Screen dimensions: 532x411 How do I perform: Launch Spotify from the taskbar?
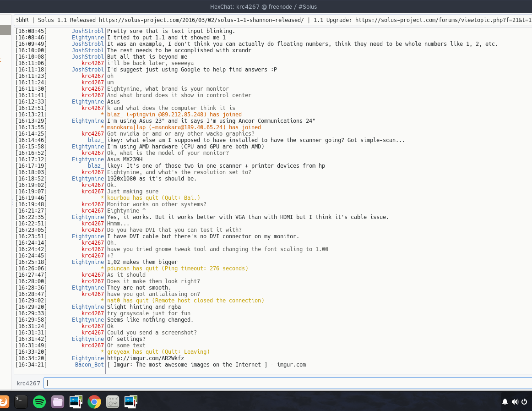pos(39,402)
